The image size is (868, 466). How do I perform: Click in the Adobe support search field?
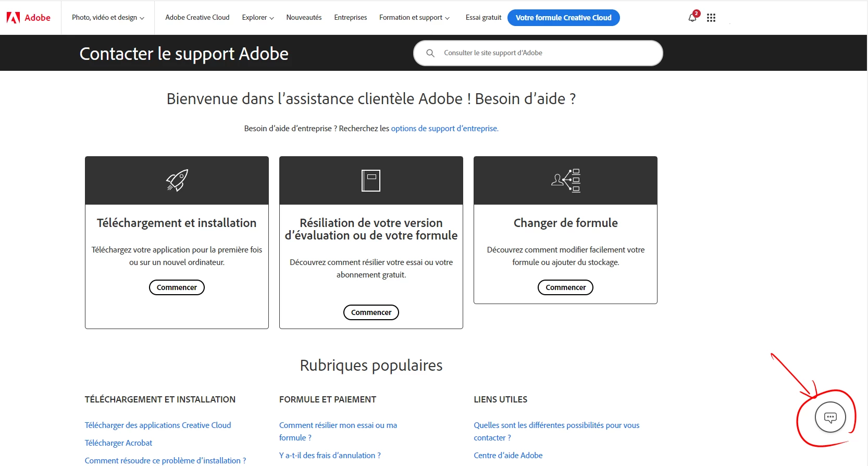(538, 53)
